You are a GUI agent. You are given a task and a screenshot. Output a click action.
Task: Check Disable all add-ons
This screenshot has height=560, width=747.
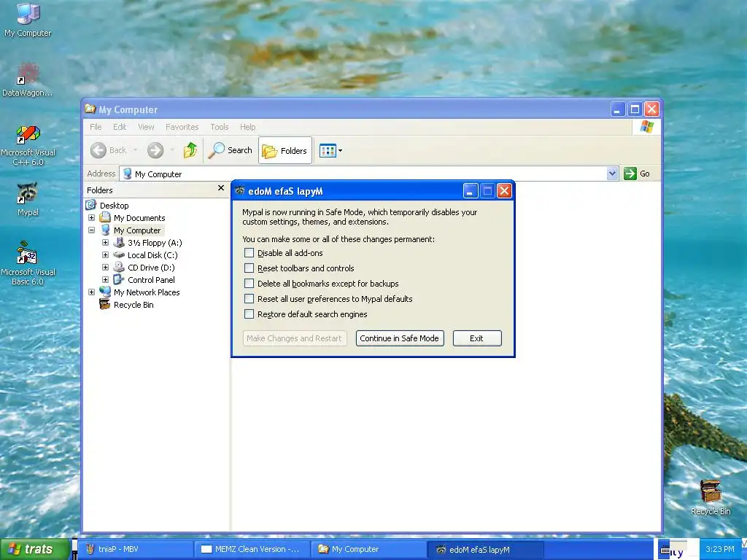point(249,253)
